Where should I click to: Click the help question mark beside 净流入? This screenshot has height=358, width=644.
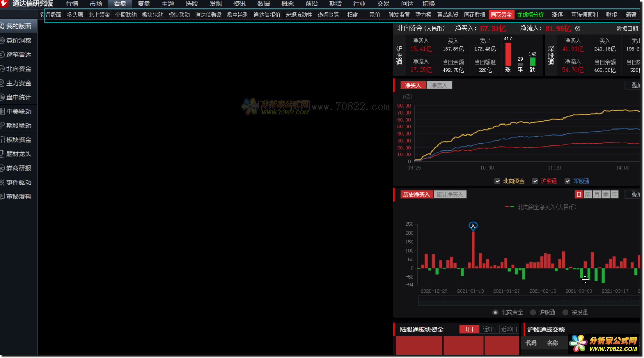point(578,28)
